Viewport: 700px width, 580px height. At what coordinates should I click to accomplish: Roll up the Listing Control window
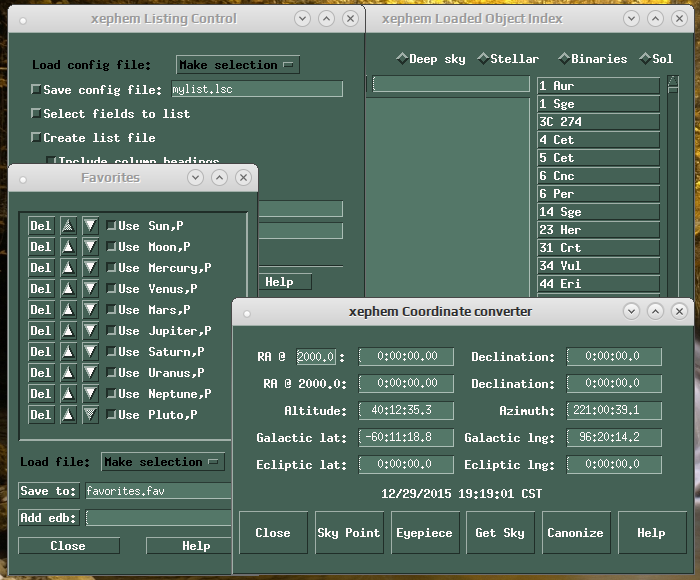point(326,19)
